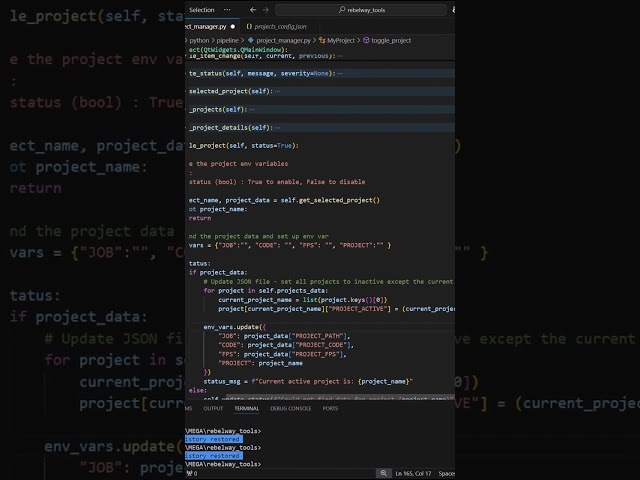Click the class icon next to MyProject
Image resolution: width=640 pixels, height=480 pixels.
[322, 40]
